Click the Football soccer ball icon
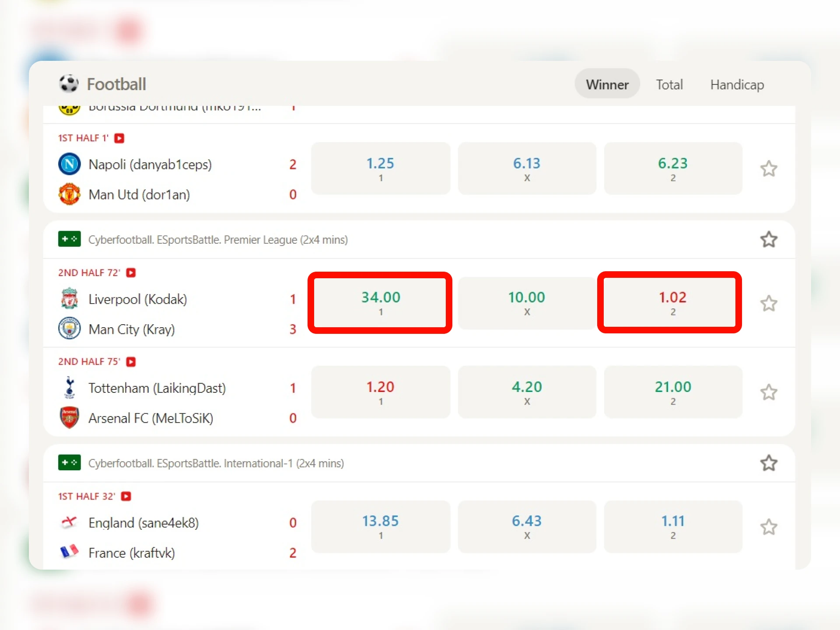Viewport: 840px width, 630px height. click(x=69, y=84)
